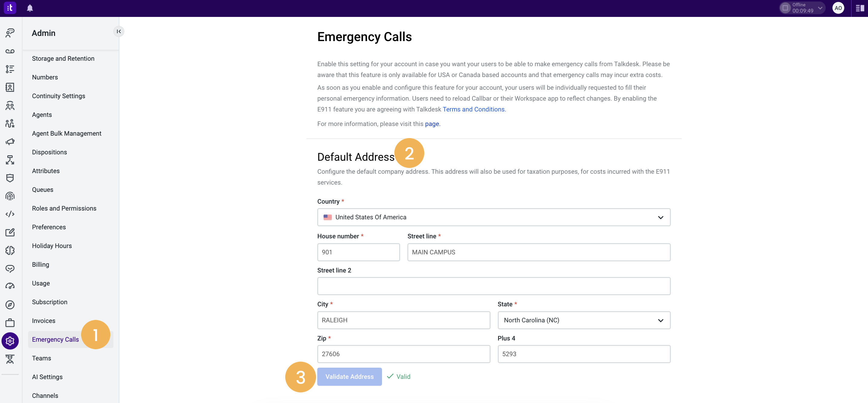The width and height of the screenshot is (868, 403).
Task: Open the State dropdown North Carolina
Action: click(x=584, y=320)
